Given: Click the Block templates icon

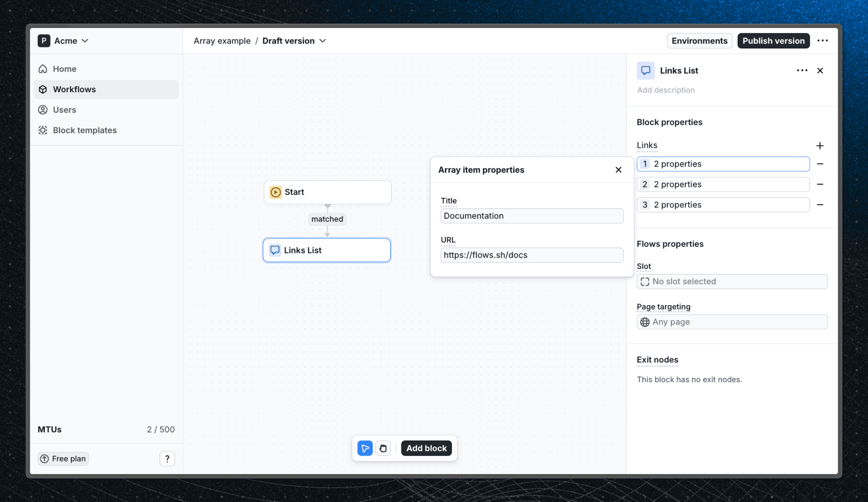Looking at the screenshot, I should click(x=43, y=130).
